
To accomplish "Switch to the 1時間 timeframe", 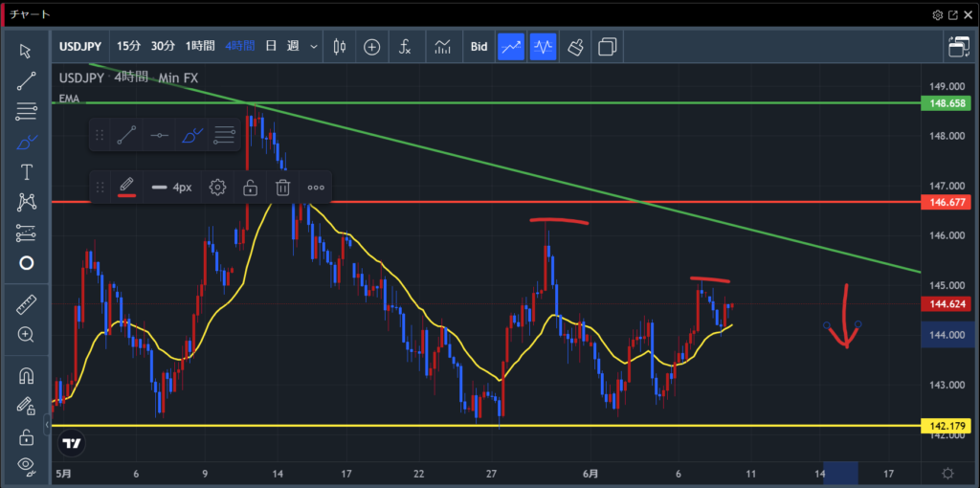I will (x=200, y=46).
